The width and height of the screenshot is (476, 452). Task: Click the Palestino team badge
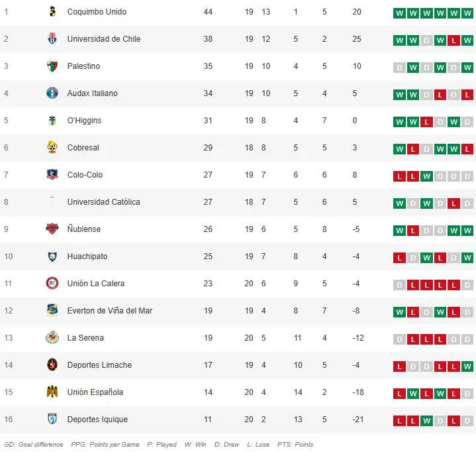click(x=52, y=66)
